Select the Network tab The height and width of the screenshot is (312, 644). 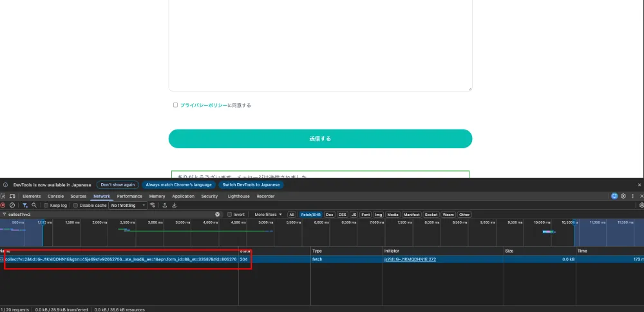point(102,197)
